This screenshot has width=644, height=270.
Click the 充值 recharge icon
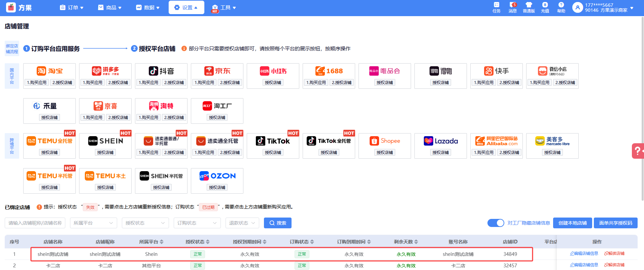(x=545, y=7)
